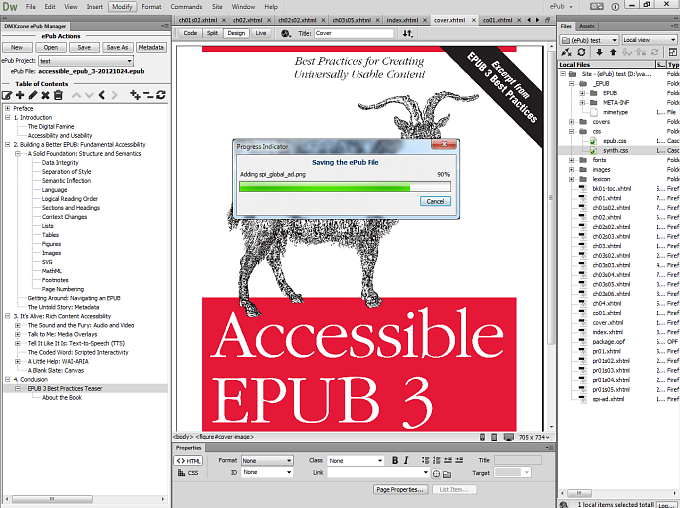
Task: Expand the Preface TOC item
Action: (7, 108)
